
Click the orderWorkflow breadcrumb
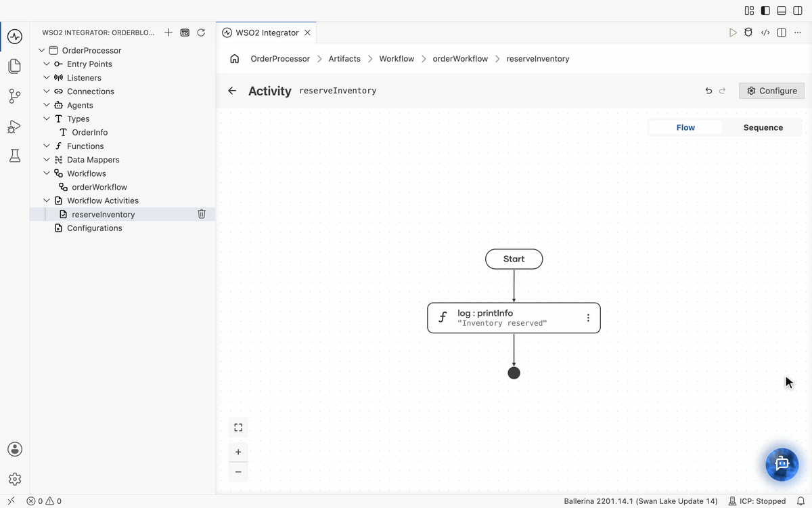click(x=460, y=59)
